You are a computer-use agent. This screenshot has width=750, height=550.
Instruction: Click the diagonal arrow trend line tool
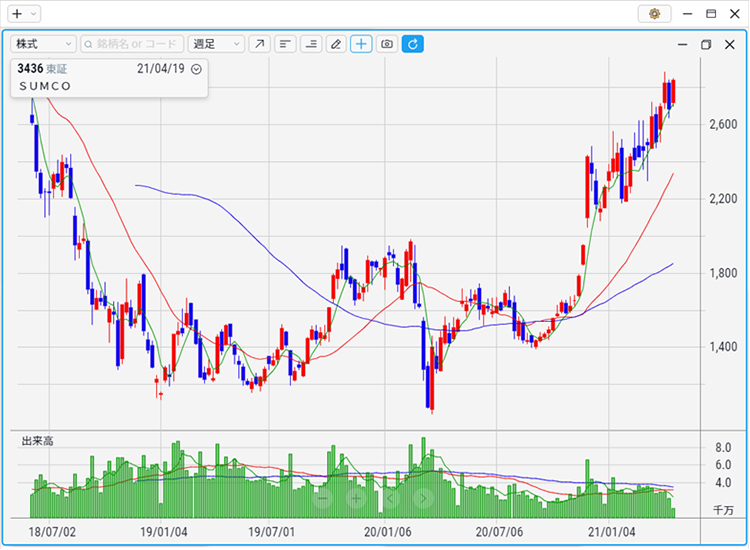tap(259, 44)
